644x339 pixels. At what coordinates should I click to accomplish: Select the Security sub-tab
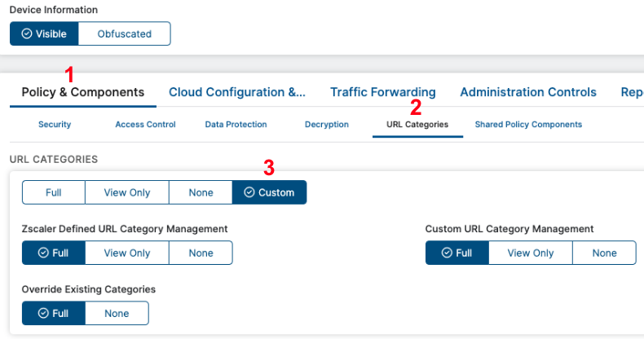pyautogui.click(x=55, y=125)
